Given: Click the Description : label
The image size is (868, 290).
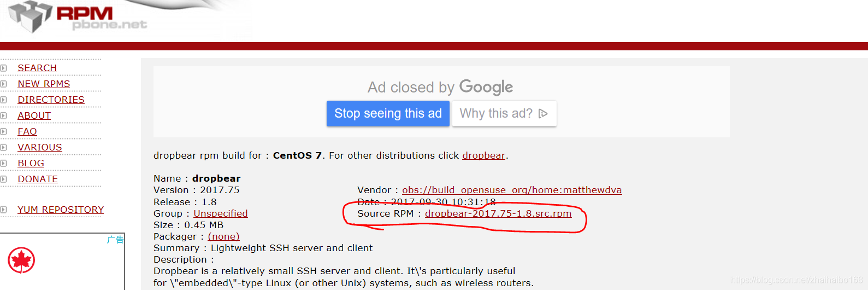Looking at the screenshot, I should [184, 259].
